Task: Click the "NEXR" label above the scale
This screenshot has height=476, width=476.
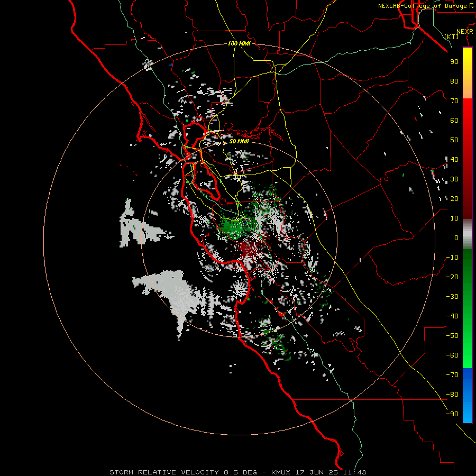Action: pos(464,32)
